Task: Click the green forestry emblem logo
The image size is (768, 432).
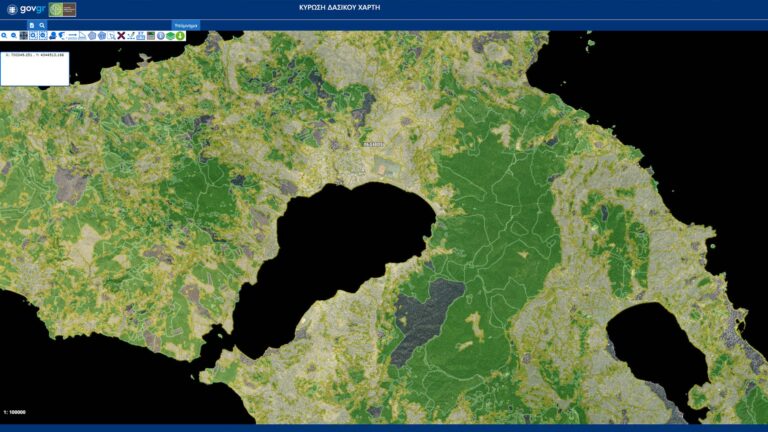Action: [x=62, y=9]
